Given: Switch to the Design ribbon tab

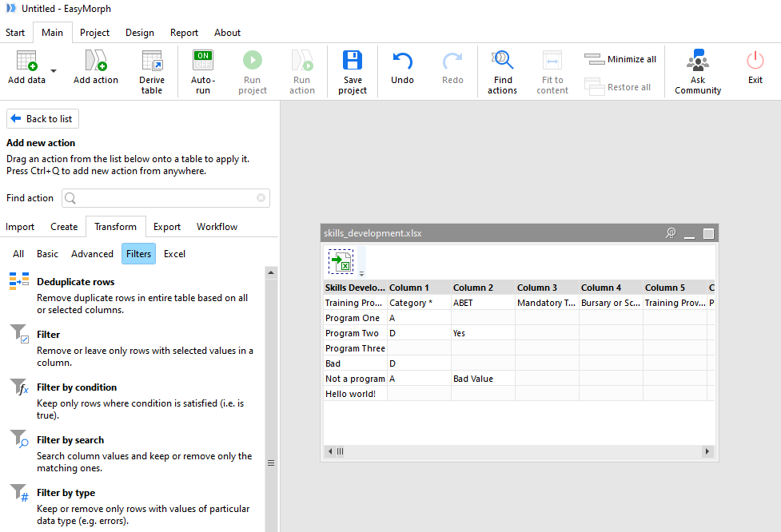Looking at the screenshot, I should tap(140, 33).
